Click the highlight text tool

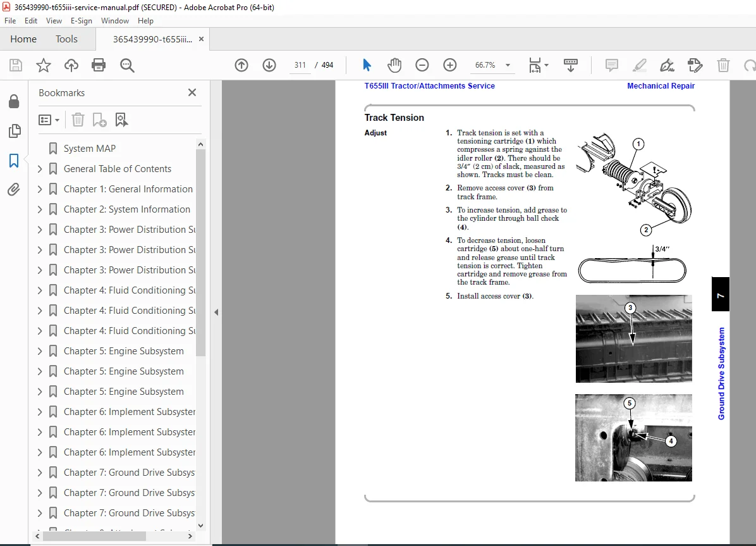click(x=639, y=65)
